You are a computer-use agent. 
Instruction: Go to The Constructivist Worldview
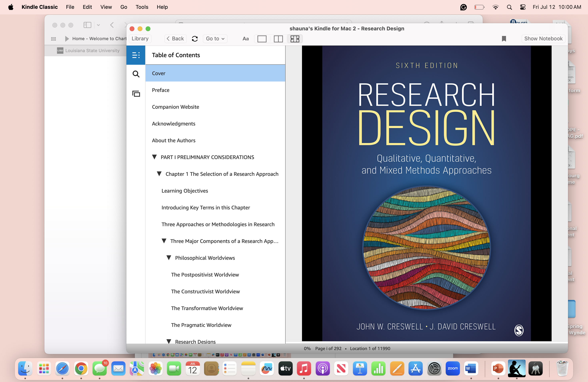215,291
